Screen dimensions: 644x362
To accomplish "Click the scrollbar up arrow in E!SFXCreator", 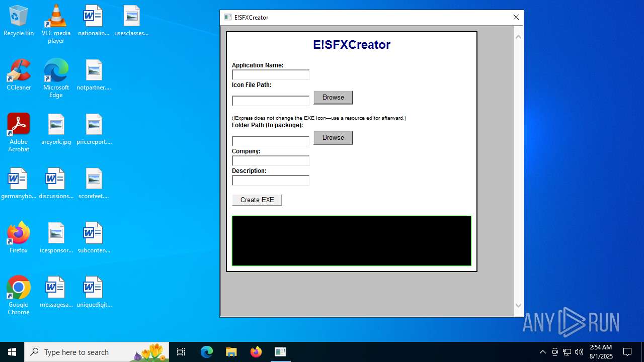I will click(x=518, y=37).
